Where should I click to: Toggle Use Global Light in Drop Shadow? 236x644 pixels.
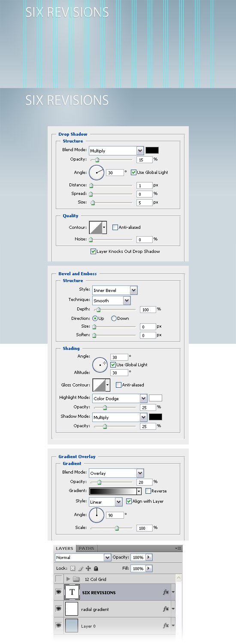(134, 172)
